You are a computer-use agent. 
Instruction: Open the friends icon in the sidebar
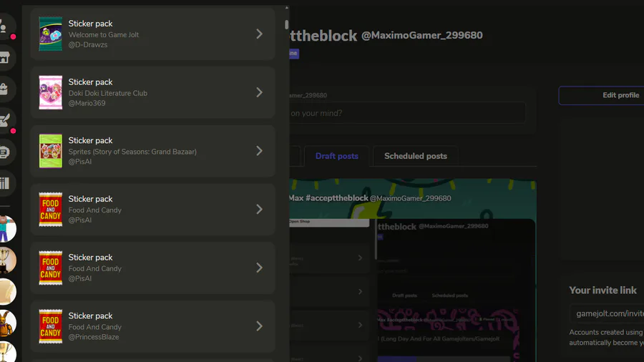coord(5,26)
